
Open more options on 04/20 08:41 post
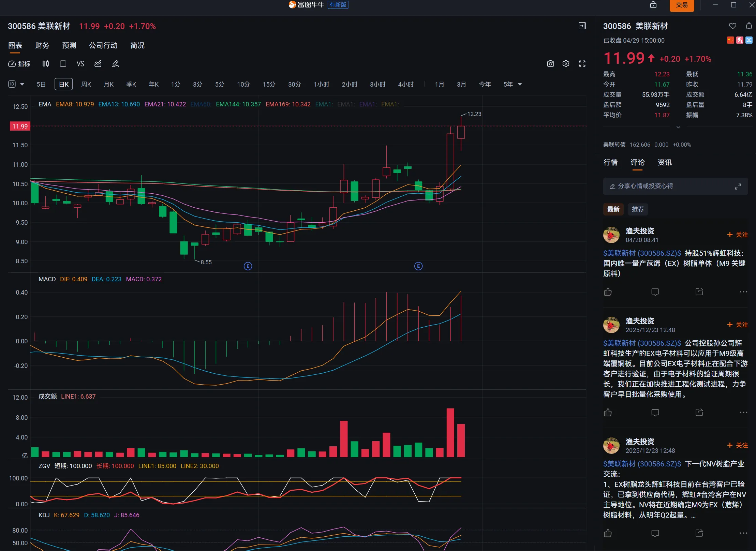(x=743, y=292)
